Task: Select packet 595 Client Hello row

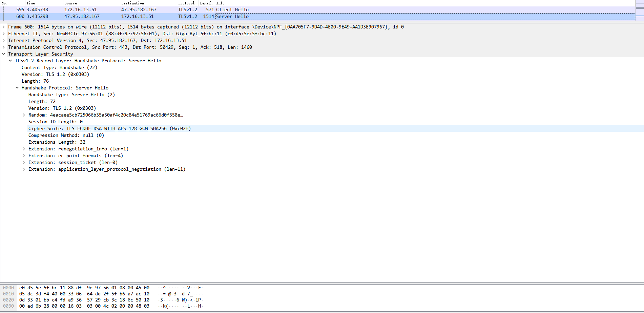Action: pyautogui.click(x=317, y=9)
